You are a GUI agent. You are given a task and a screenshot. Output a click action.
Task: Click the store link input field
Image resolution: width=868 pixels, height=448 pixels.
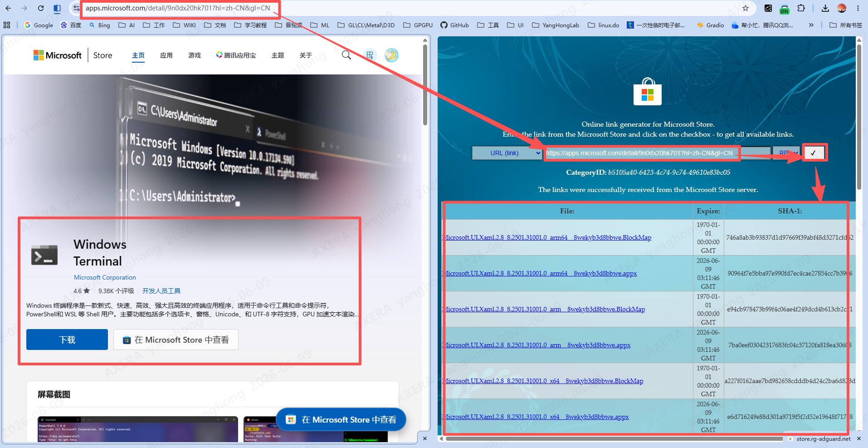(658, 153)
